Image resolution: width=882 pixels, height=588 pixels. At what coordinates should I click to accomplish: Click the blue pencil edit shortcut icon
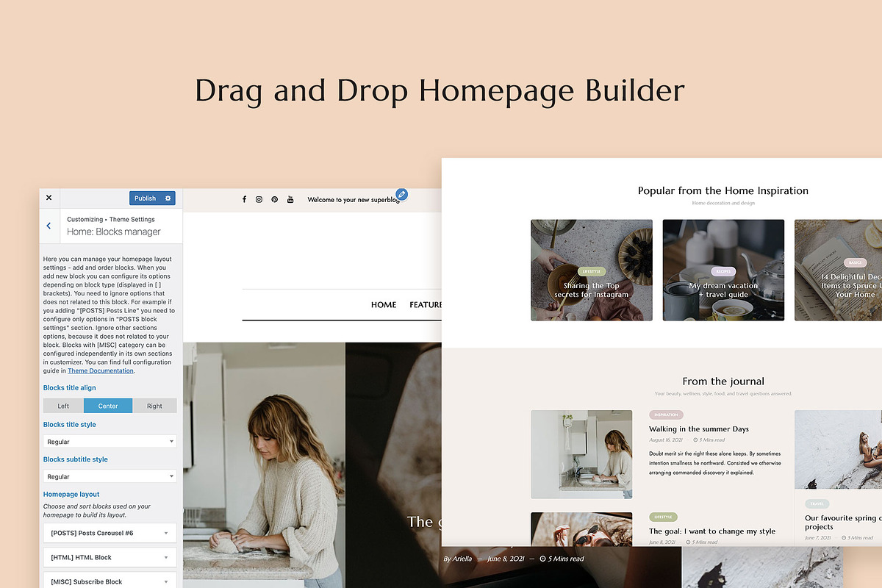click(401, 195)
